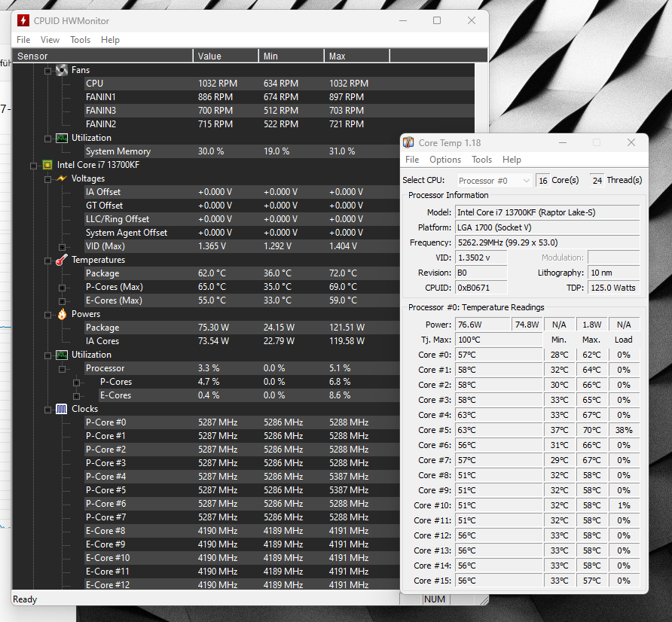Click the Temperatures thermometer icon
The height and width of the screenshot is (622, 672).
pos(62,260)
